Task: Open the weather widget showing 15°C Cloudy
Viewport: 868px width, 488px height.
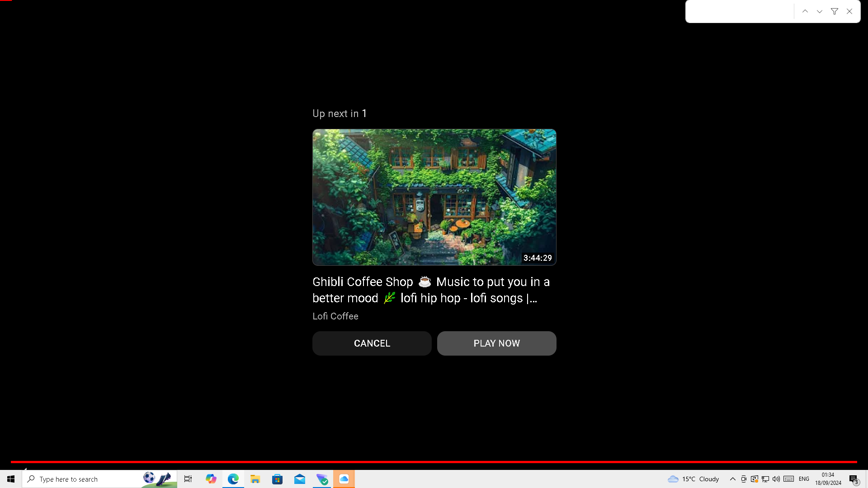Action: [693, 479]
